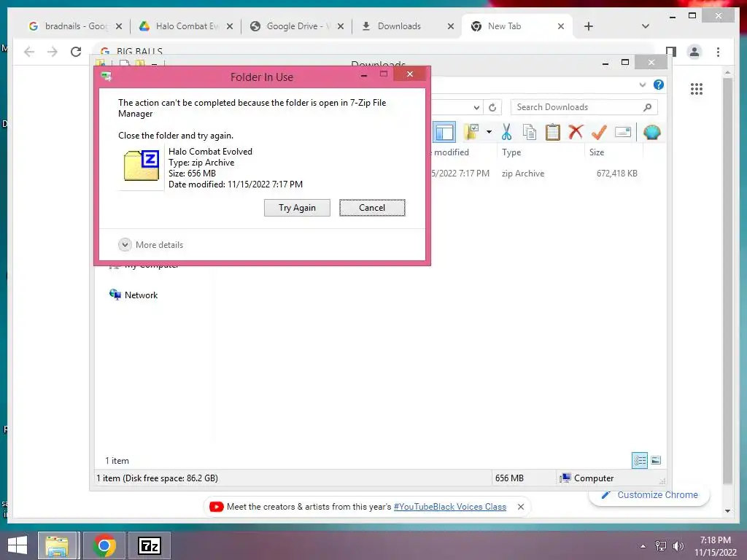Click the Properties card icon
747x560 pixels.
623,132
